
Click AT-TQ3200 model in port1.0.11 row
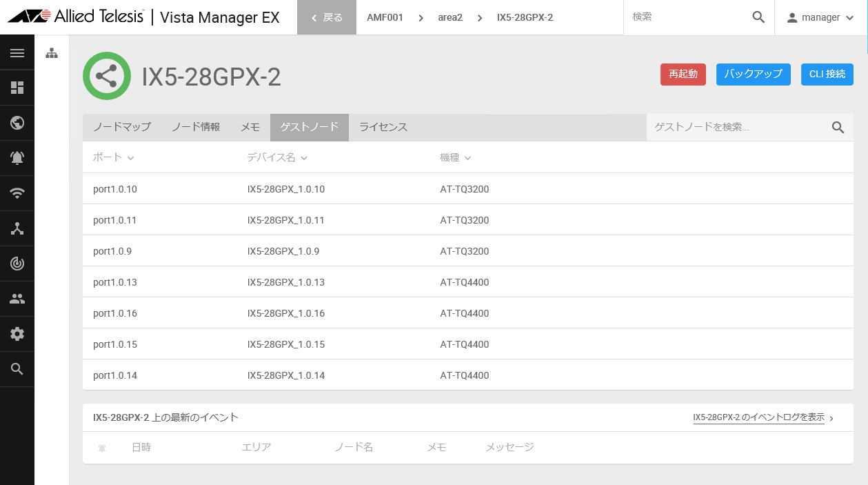(x=465, y=220)
